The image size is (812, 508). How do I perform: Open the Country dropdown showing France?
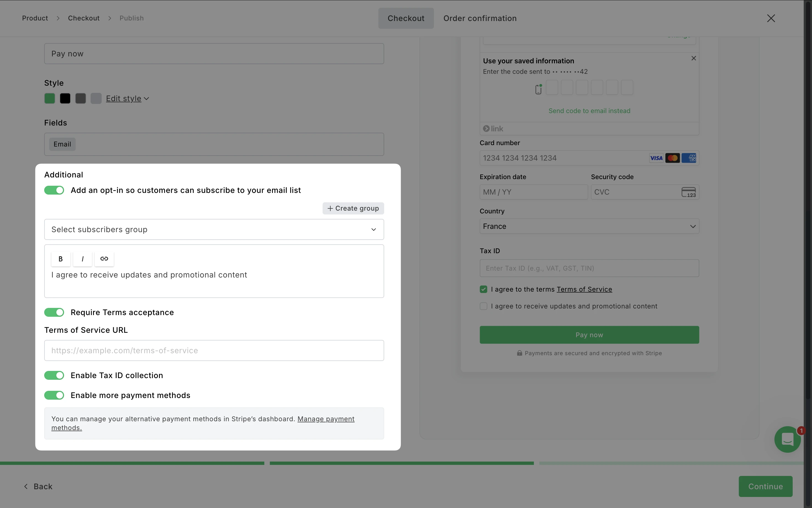click(589, 226)
